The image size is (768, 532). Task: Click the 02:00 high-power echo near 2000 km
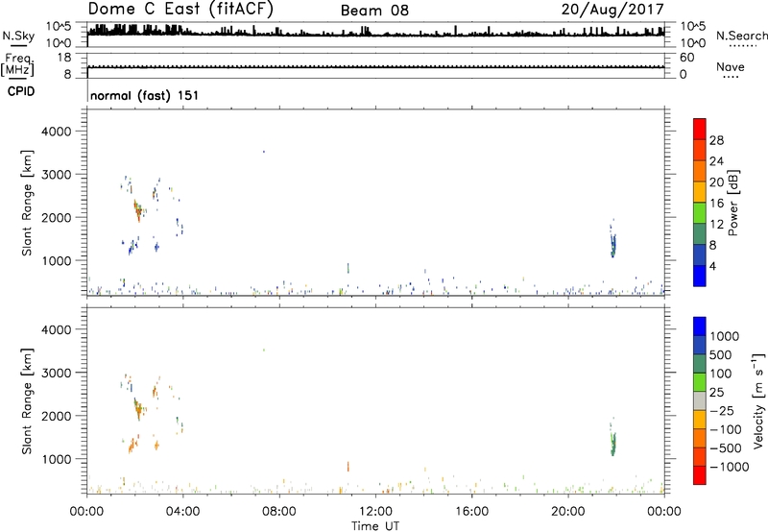(138, 210)
